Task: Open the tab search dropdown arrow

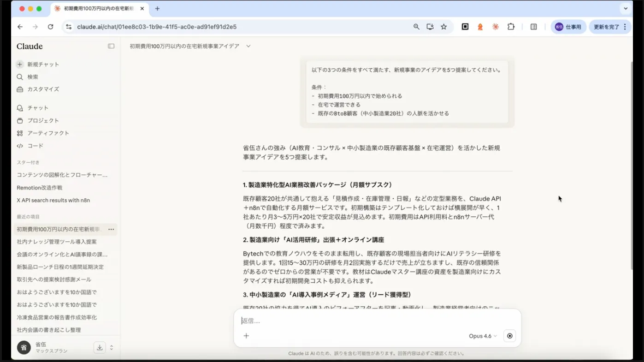Action: click(626, 9)
